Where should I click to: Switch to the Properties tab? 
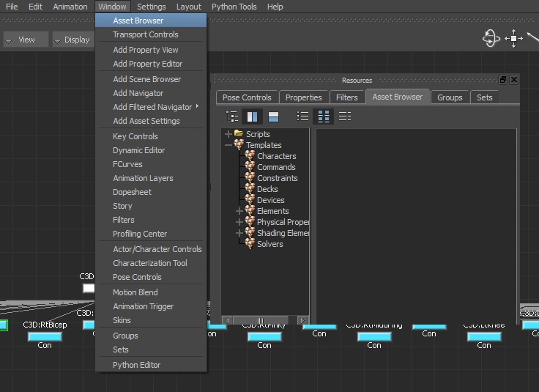[303, 97]
